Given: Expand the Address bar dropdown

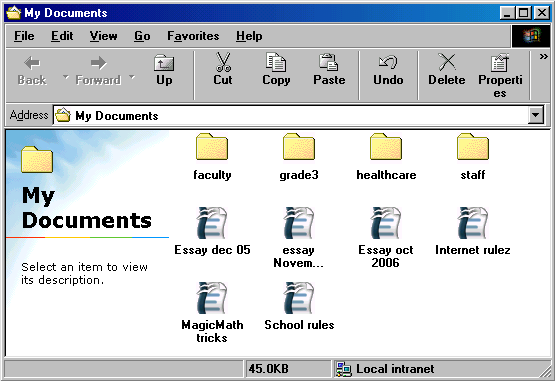Looking at the screenshot, I should 536,115.
